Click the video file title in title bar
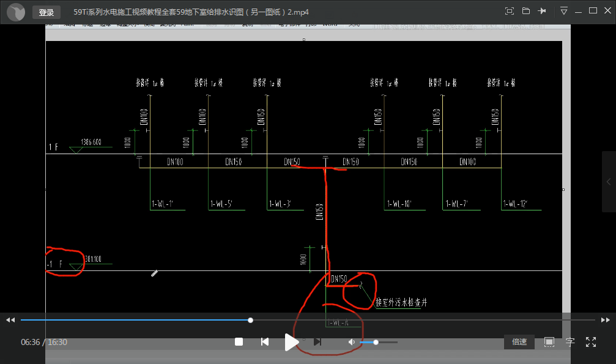The width and height of the screenshot is (616, 364). click(x=191, y=12)
